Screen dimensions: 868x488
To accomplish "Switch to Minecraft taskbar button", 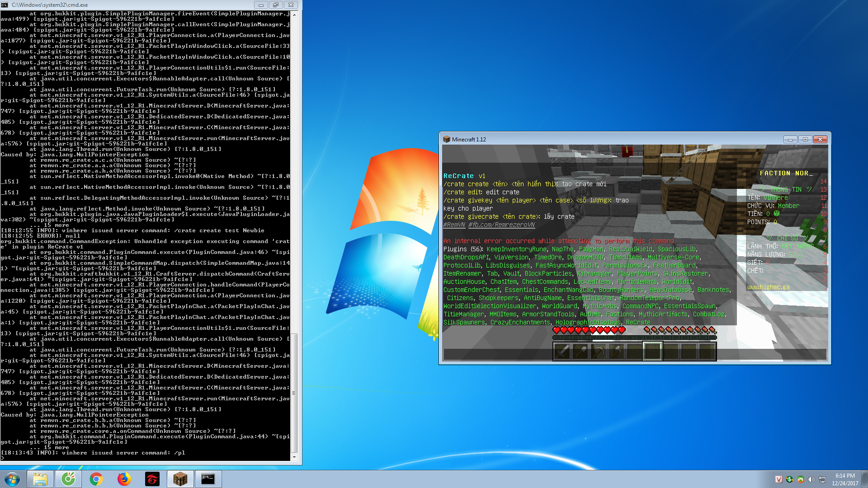I will pos(180,479).
